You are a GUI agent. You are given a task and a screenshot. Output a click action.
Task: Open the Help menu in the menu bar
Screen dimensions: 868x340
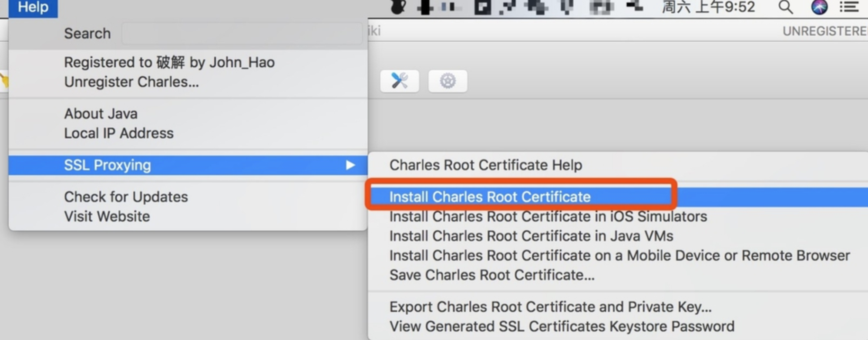[x=33, y=7]
